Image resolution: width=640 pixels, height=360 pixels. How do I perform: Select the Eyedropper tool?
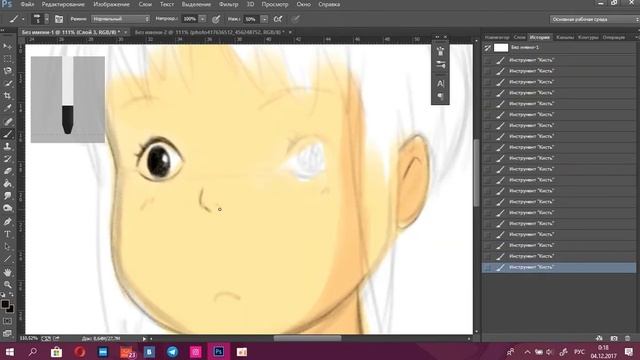[7, 108]
